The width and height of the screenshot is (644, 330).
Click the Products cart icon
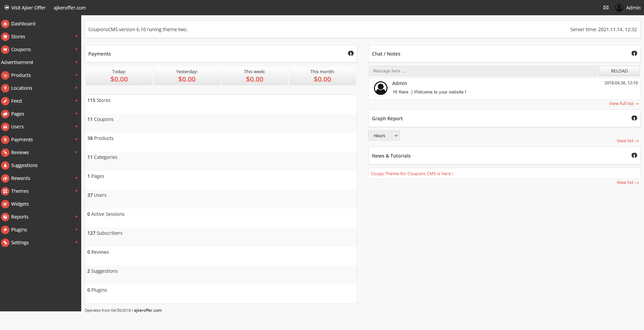5,75
